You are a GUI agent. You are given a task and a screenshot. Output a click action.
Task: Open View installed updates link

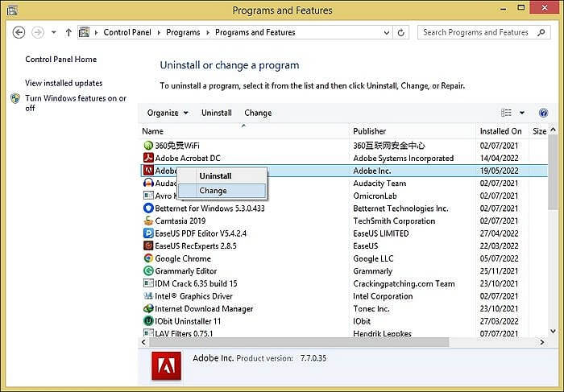click(64, 83)
